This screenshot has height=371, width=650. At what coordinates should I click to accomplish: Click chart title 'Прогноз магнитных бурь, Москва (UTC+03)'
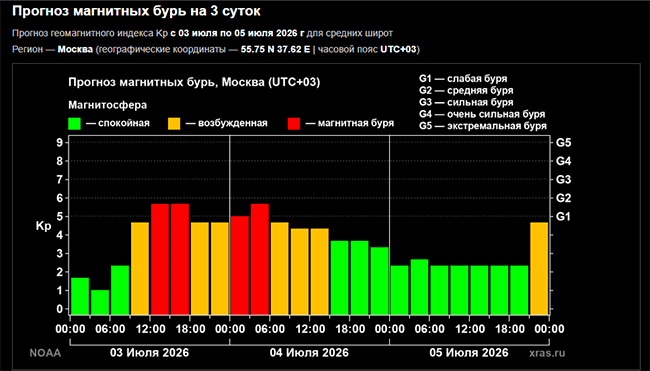coord(194,82)
